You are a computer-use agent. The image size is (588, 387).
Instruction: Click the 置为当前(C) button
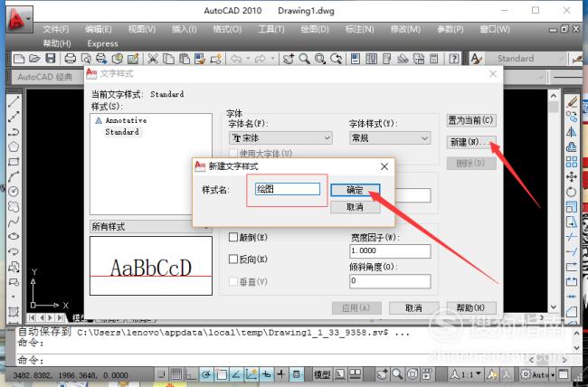(x=471, y=120)
